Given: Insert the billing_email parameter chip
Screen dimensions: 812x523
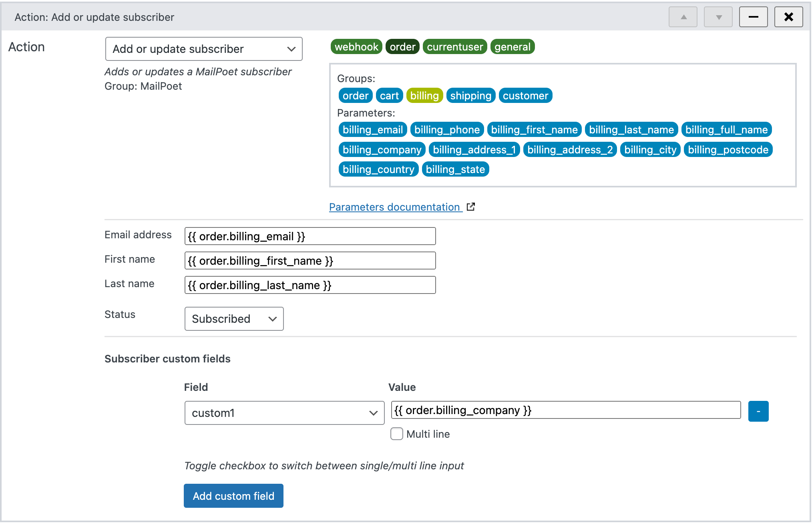Looking at the screenshot, I should point(372,129).
